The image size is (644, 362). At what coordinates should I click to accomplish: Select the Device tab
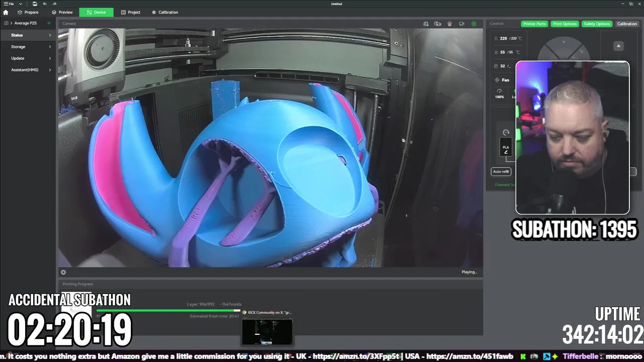[96, 12]
